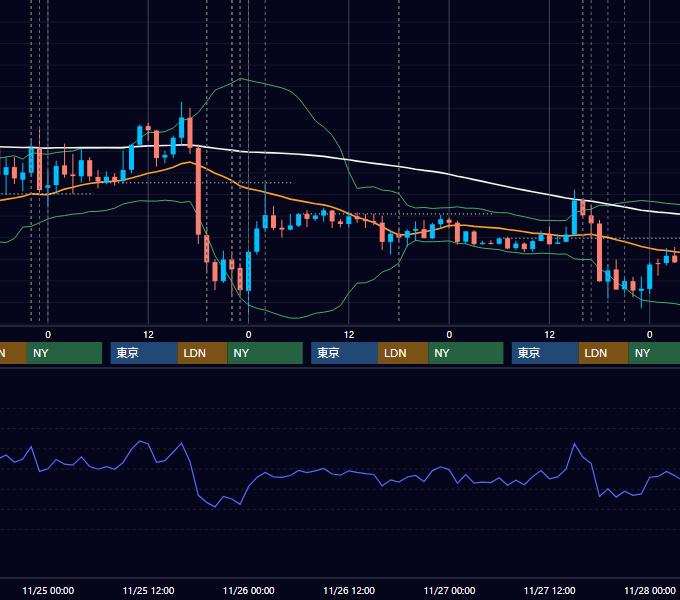Viewport: 680px width, 600px height.
Task: Click the upper green Bollinger band peak
Action: (x=241, y=79)
